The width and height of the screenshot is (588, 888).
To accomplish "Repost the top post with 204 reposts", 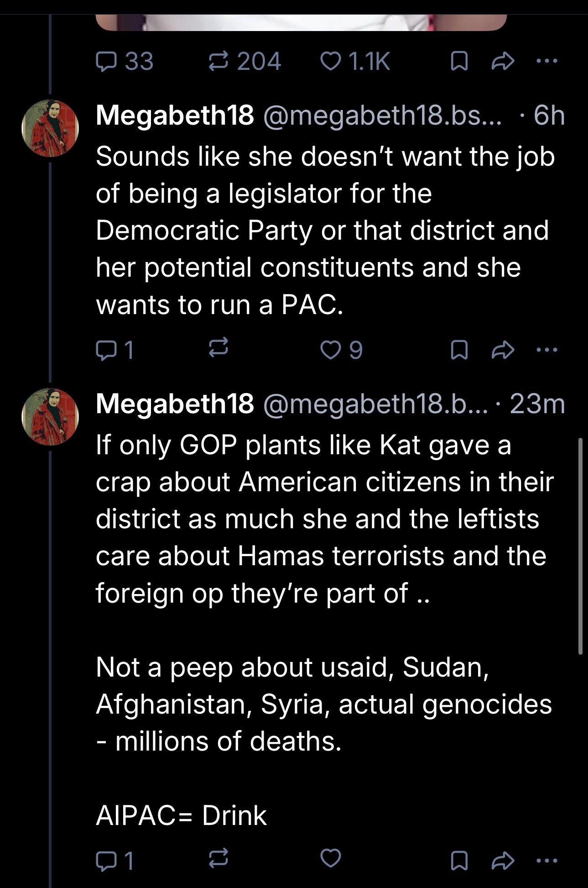I will tap(218, 62).
